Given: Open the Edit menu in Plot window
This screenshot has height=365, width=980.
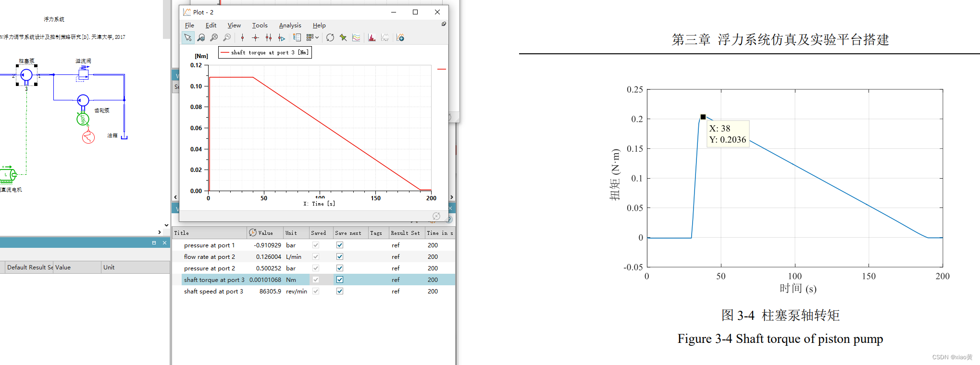Looking at the screenshot, I should point(211,25).
